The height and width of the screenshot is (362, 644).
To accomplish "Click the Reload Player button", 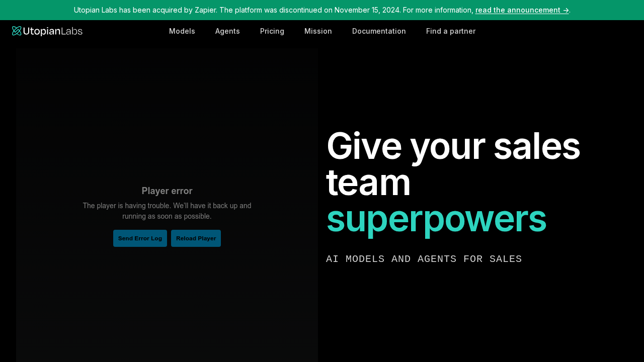I will tap(196, 238).
